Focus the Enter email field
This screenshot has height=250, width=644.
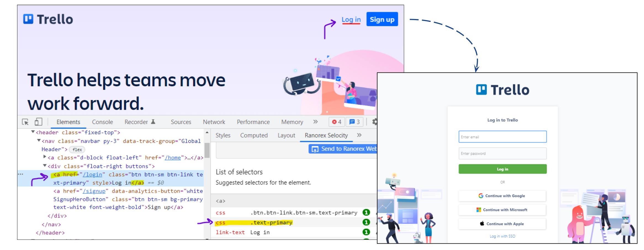click(x=502, y=137)
